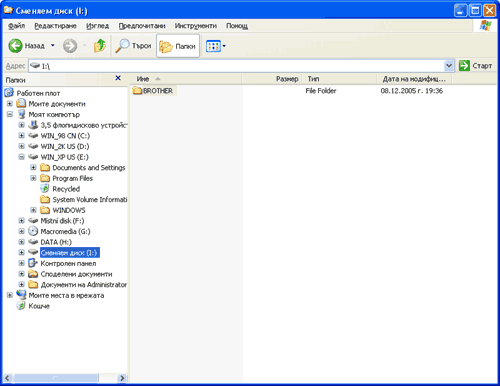500x386 pixels.
Task: Expand the 3,5 floppy drive node
Action: pyautogui.click(x=22, y=125)
